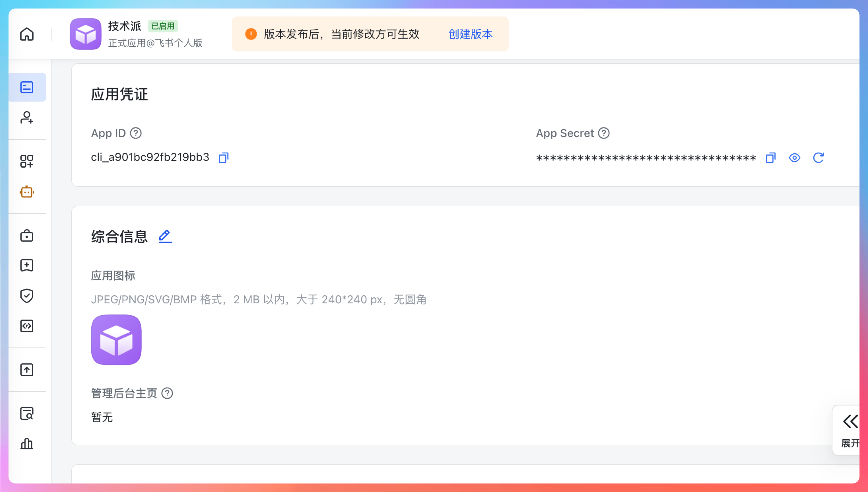Click the 创建版本 link
868x492 pixels.
pos(470,34)
